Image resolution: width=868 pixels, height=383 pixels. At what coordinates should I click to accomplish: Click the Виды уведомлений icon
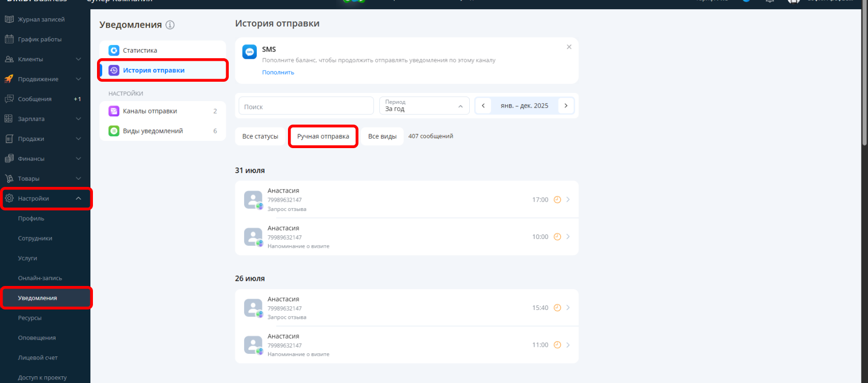coord(114,131)
